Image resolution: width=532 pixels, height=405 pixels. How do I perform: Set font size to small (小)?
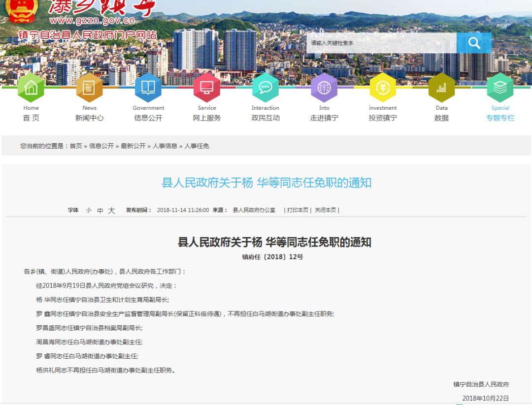89,210
